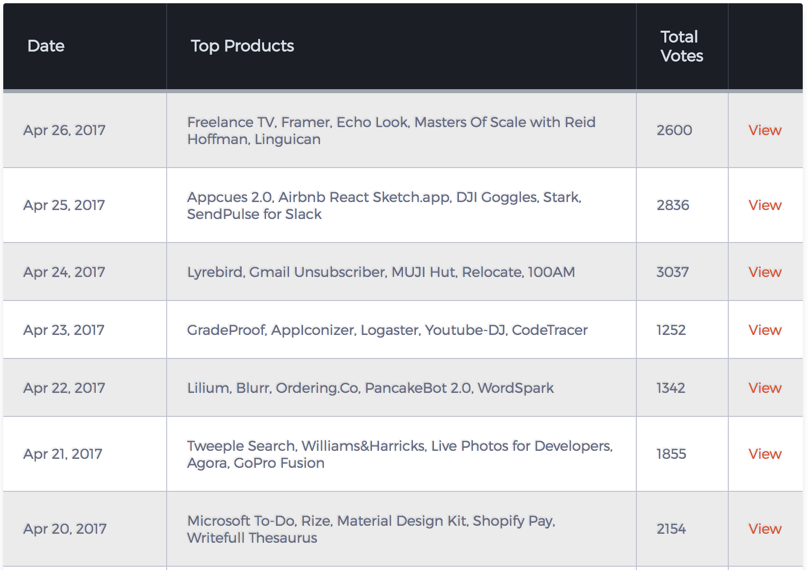Open the View link for Apr 25, 2017
808x570 pixels.
click(x=765, y=205)
